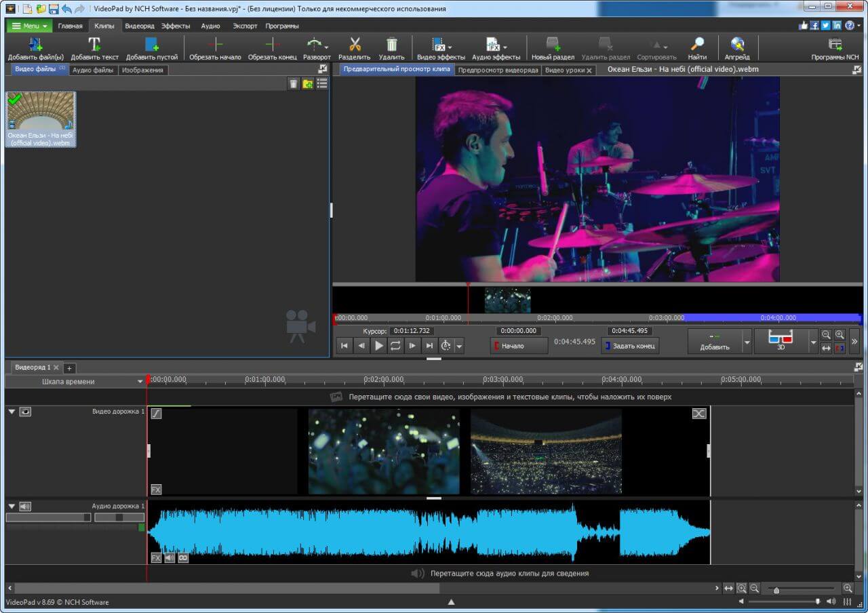
Task: Toggle the speaker icon on the audio clip
Action: pos(170,558)
